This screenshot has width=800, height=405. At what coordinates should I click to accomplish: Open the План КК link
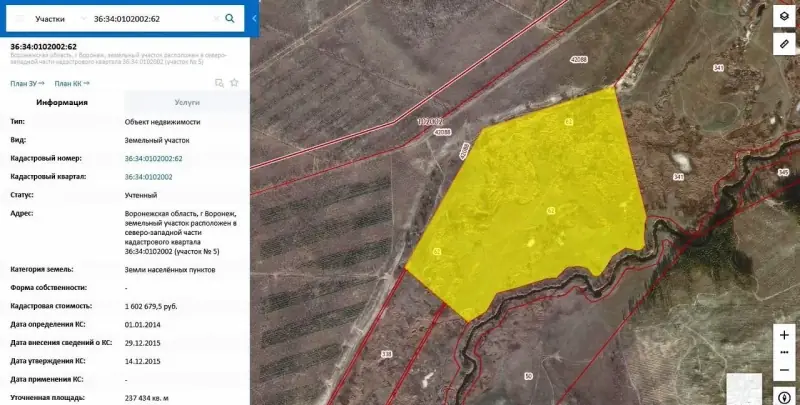[72, 84]
